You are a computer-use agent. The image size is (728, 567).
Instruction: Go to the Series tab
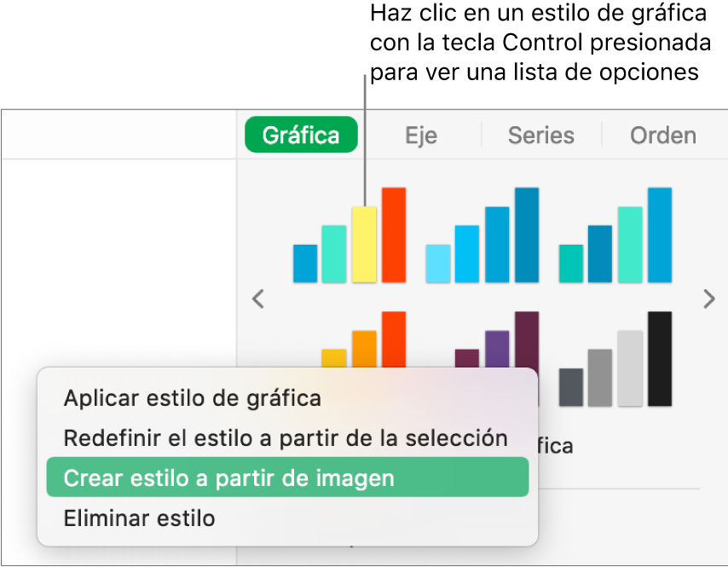pos(541,135)
